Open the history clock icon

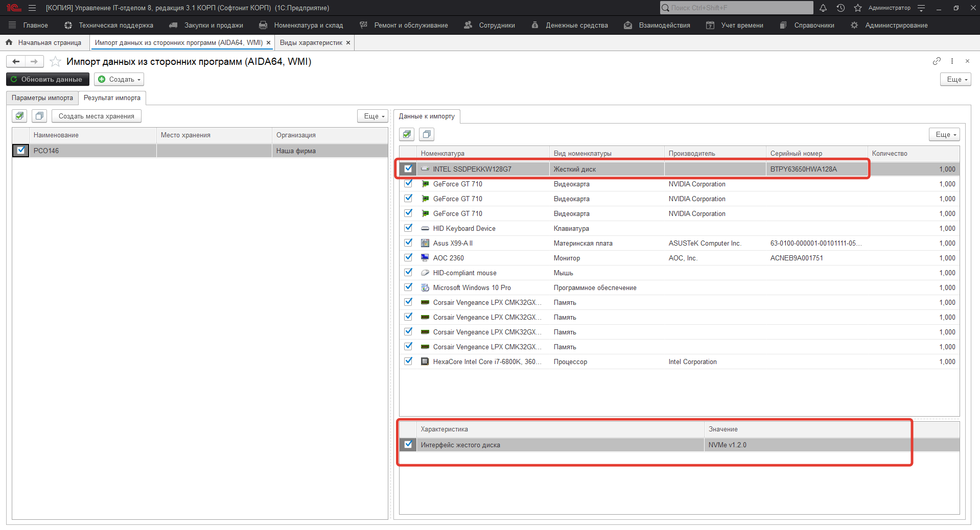click(841, 8)
